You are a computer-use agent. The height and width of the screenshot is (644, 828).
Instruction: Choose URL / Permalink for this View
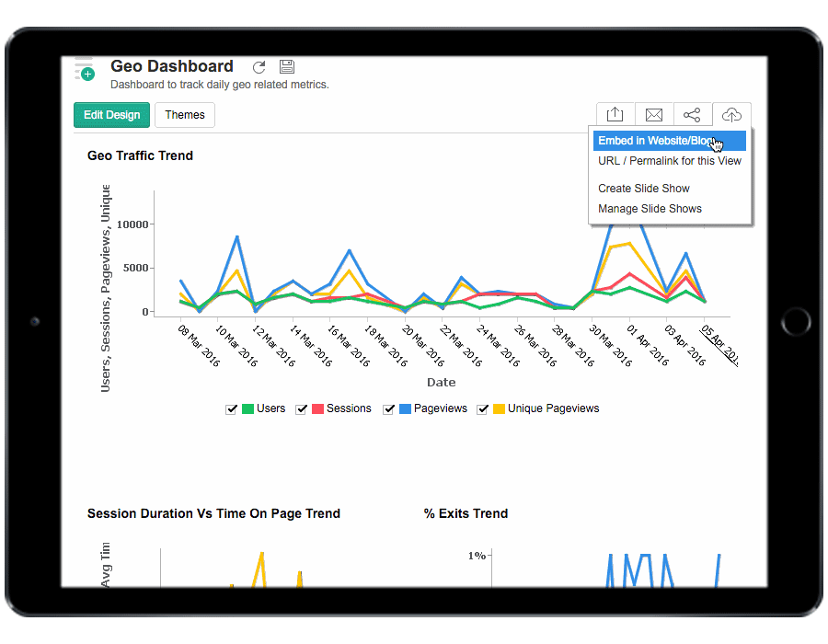point(669,161)
